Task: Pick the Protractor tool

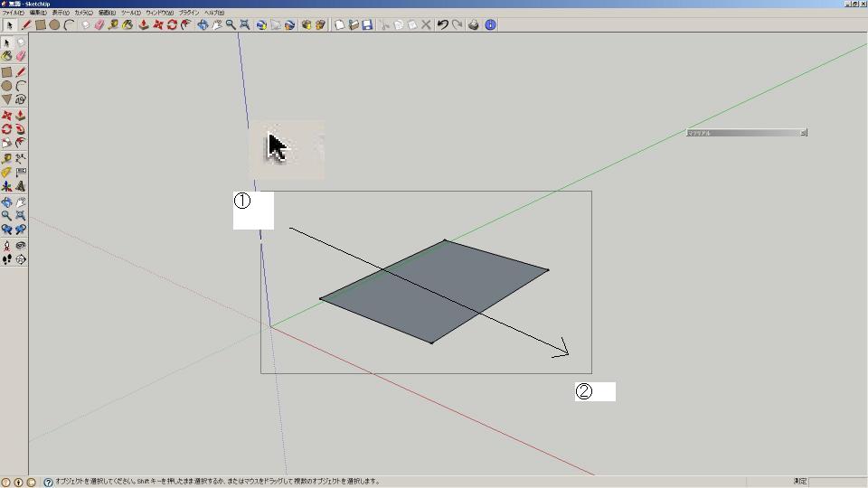Action: (x=6, y=173)
